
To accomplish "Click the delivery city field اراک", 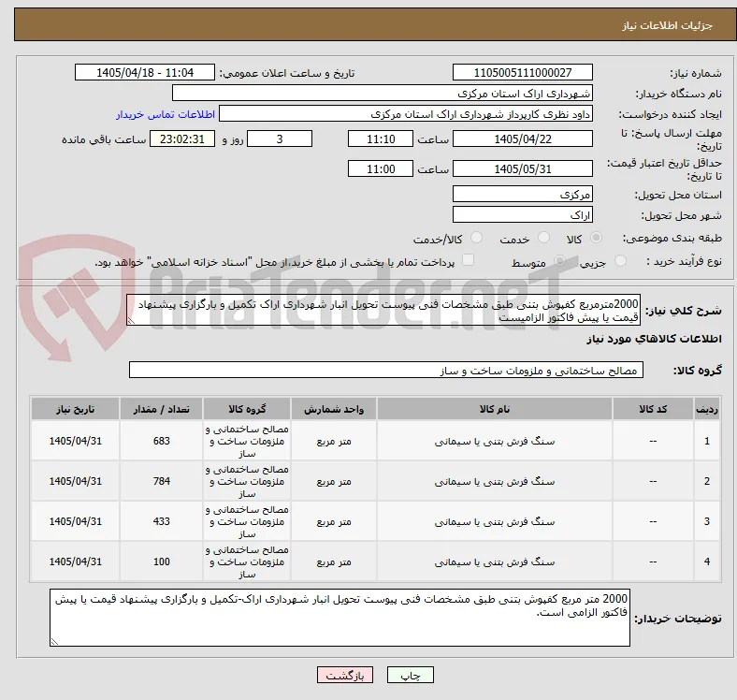I will 523,214.
